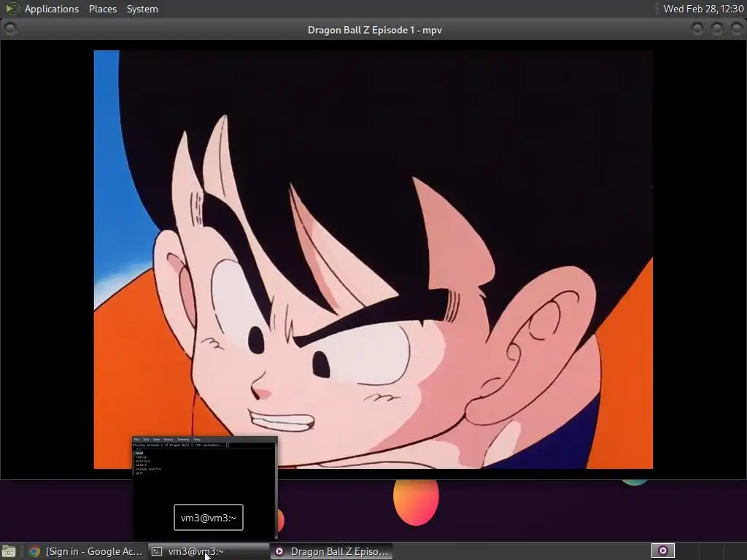Click the vm3@vm3:~ preview label
747x560 pixels.
pos(209,518)
